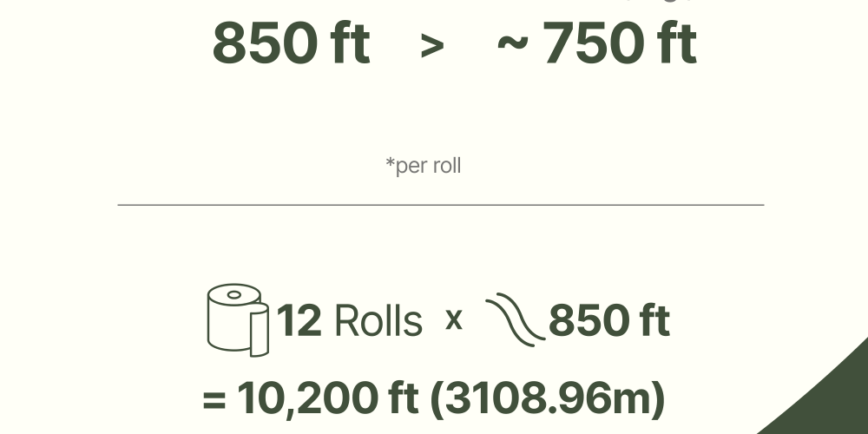Viewport: 868px width, 434px height.
Task: Click the wavy sheet length icon
Action: tap(516, 319)
